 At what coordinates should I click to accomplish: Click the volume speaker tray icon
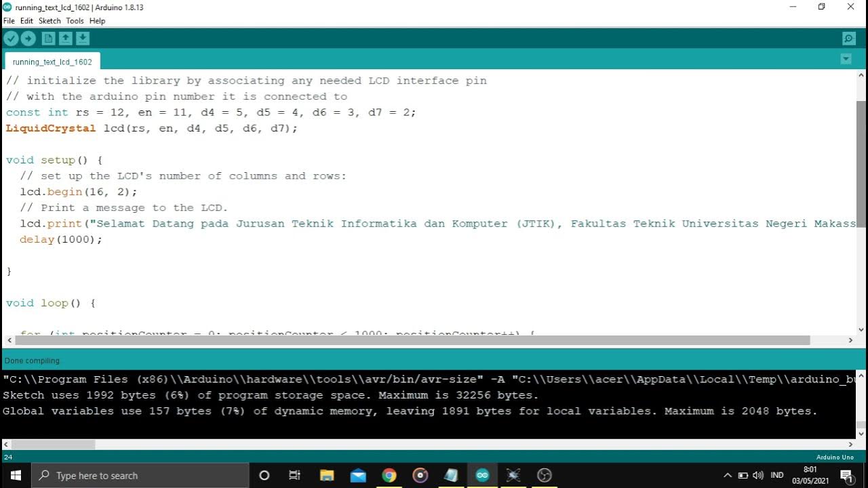(x=758, y=476)
